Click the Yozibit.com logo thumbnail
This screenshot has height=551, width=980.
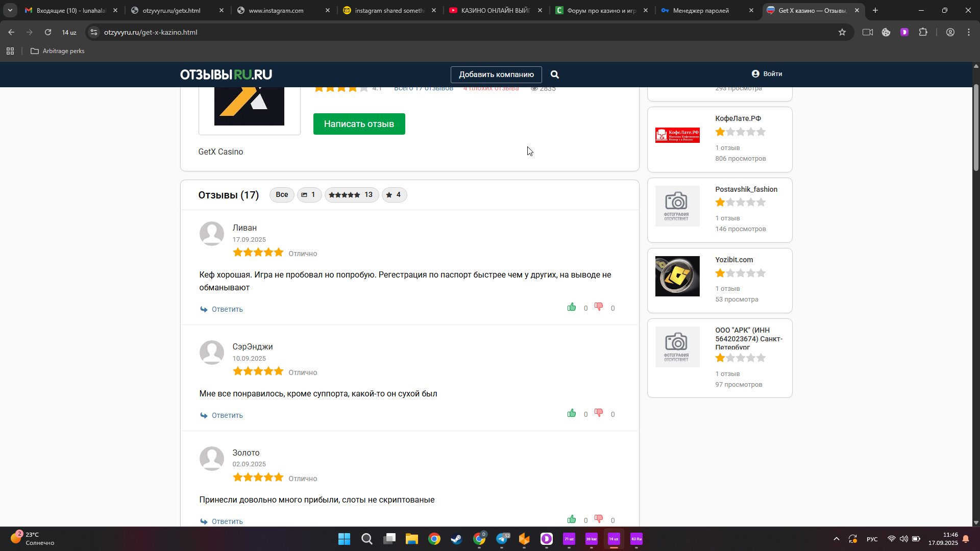677,276
